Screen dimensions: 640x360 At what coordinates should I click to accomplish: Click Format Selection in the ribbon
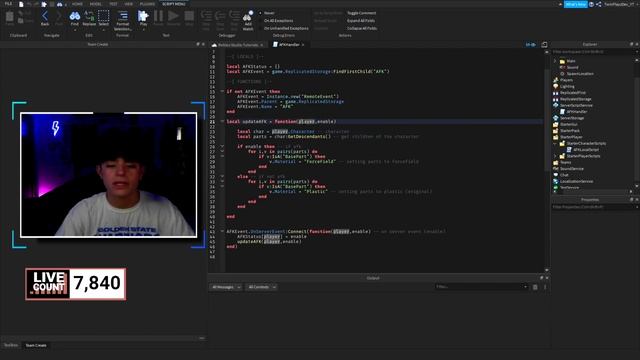tap(122, 20)
